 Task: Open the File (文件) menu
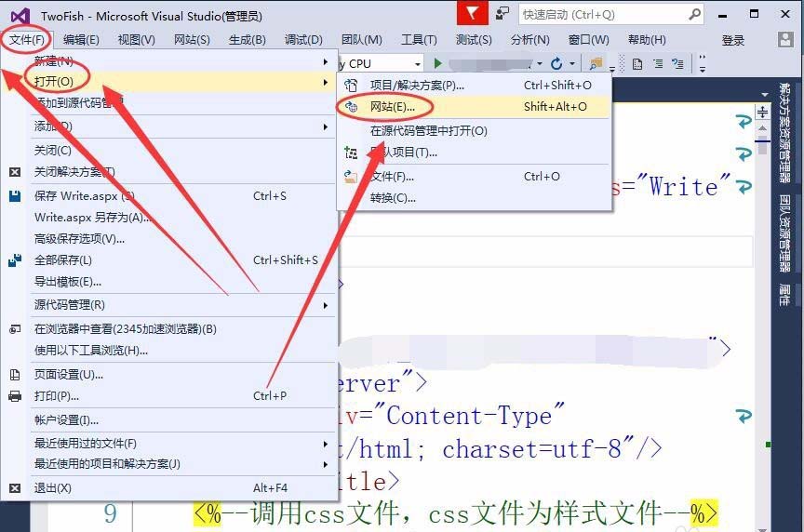point(27,39)
